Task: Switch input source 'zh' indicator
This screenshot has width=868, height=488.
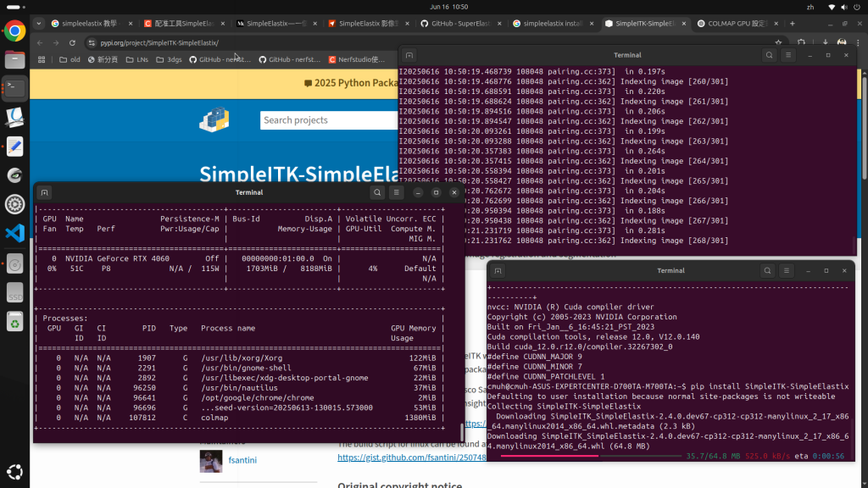Action: pyautogui.click(x=810, y=7)
